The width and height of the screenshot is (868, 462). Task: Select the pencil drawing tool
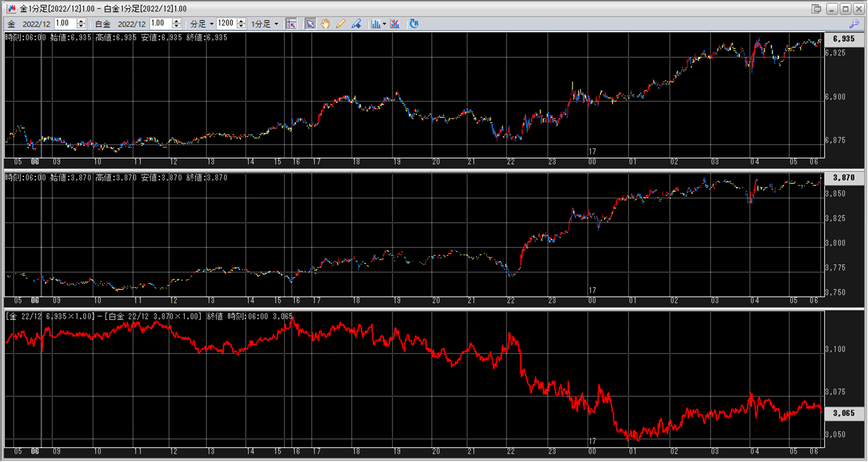340,24
